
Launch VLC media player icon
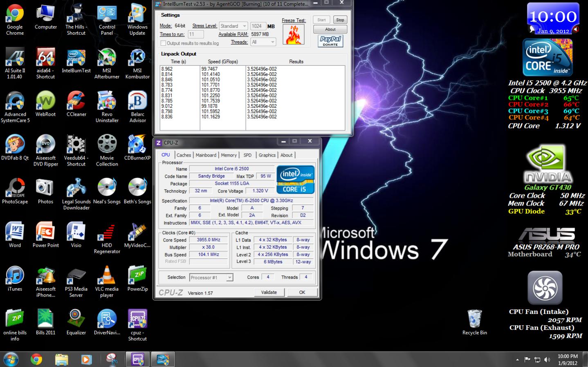[107, 282]
